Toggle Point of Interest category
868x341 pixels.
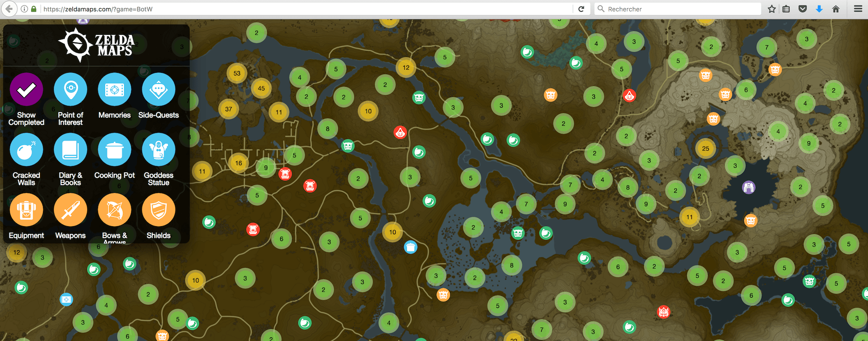pyautogui.click(x=70, y=90)
